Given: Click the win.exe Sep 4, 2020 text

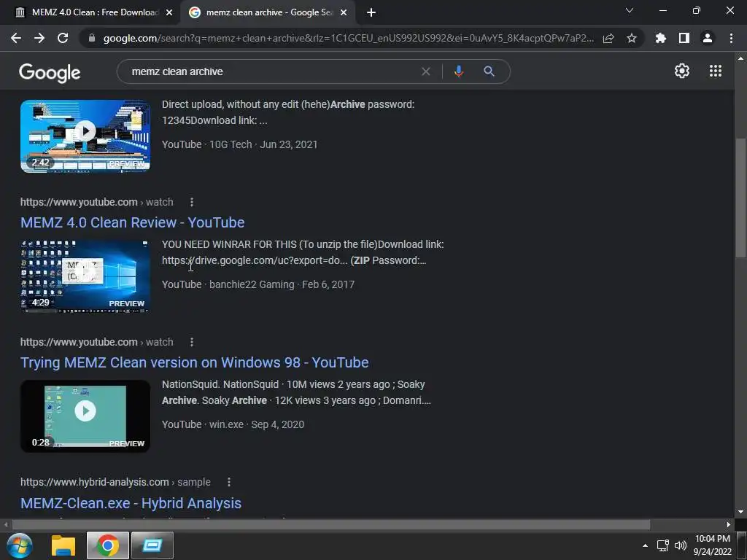Looking at the screenshot, I should (x=257, y=424).
